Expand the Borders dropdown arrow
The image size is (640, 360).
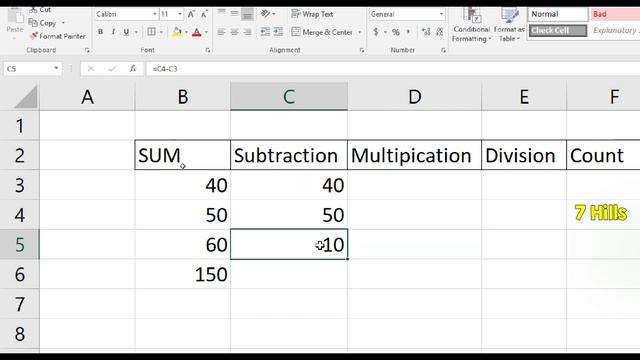[161, 32]
